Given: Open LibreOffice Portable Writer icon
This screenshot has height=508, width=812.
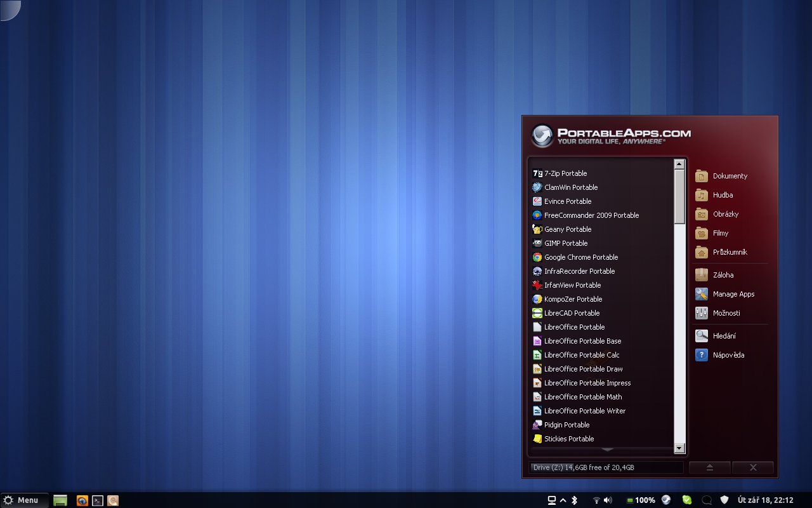Looking at the screenshot, I should (537, 411).
